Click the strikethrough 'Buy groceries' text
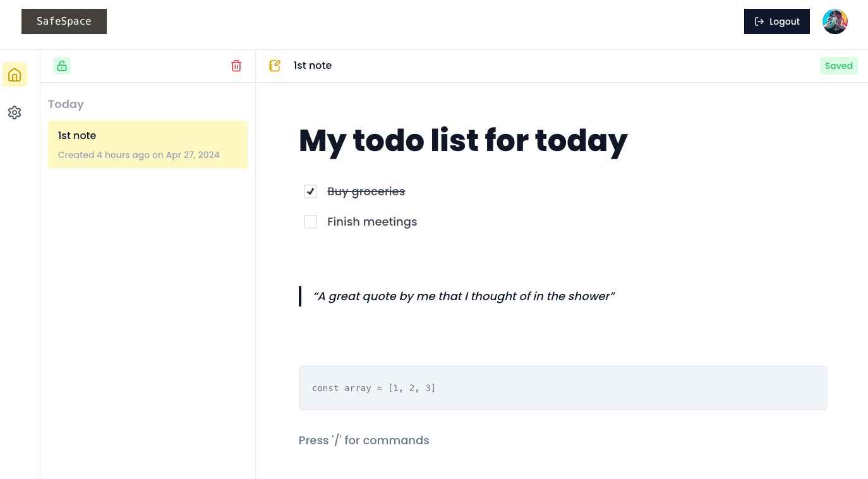The height and width of the screenshot is (479, 868). point(366,191)
